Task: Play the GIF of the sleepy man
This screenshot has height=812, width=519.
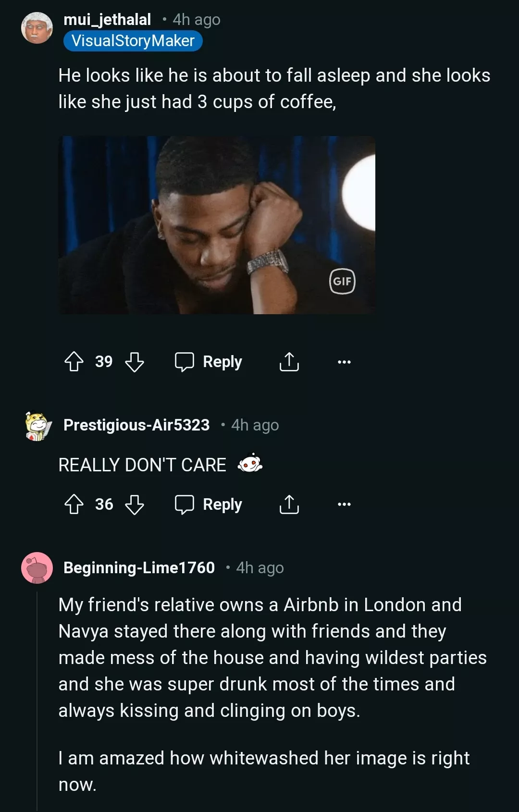Action: tap(216, 225)
